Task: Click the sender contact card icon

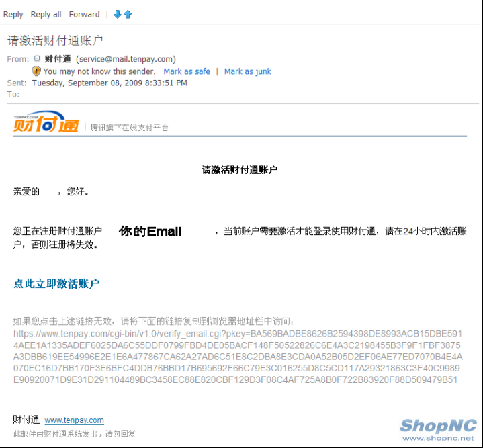Action: [37, 58]
